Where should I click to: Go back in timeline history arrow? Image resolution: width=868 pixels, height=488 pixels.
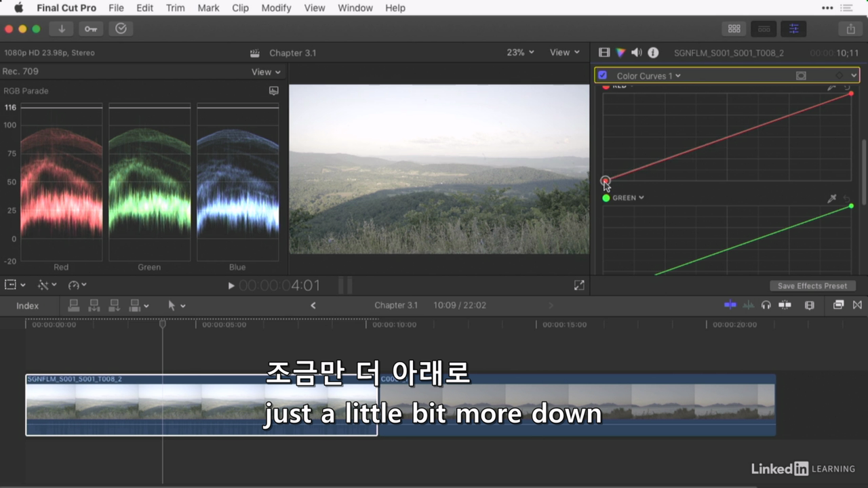click(x=313, y=306)
